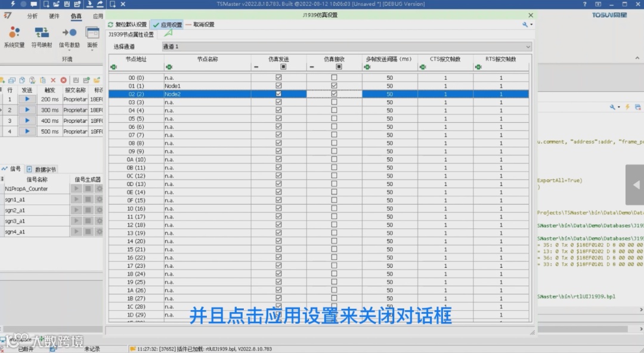Open 符号映射 symbol mapping tool
Viewport: 644px width, 353px height.
[x=42, y=38]
